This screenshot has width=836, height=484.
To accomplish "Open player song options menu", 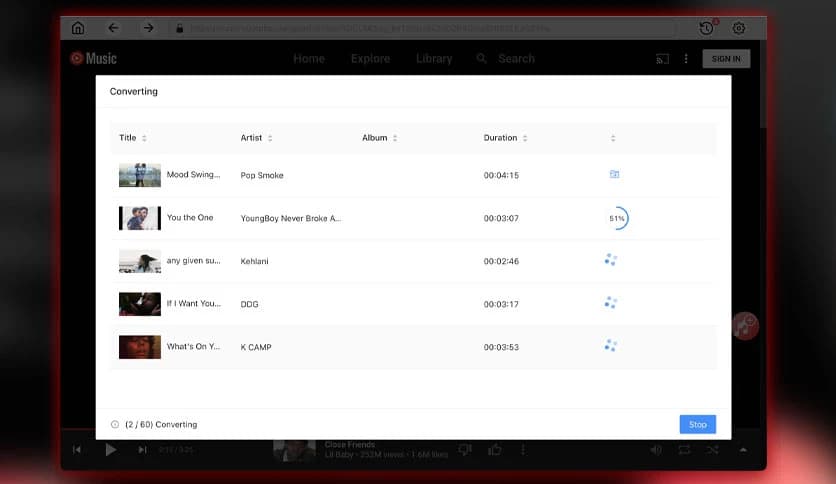I will tap(523, 450).
